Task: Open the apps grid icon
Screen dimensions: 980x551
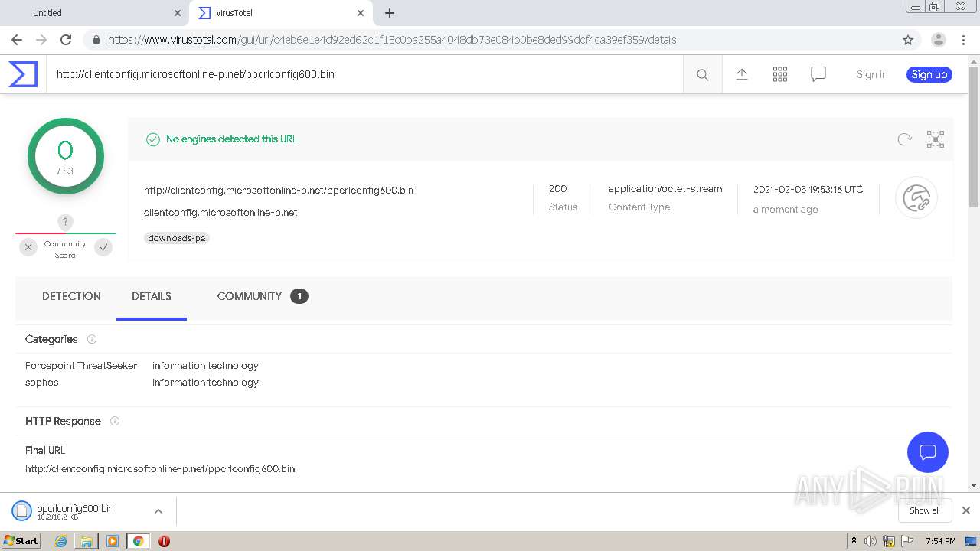Action: (780, 74)
